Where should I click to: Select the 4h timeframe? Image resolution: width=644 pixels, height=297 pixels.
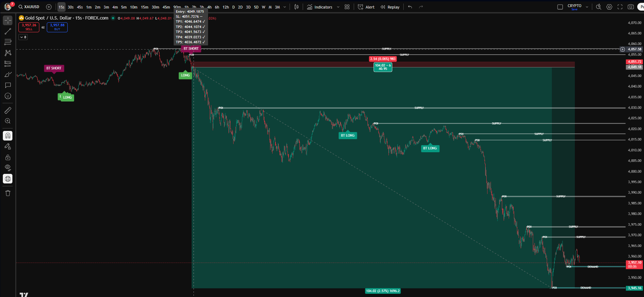click(x=209, y=7)
